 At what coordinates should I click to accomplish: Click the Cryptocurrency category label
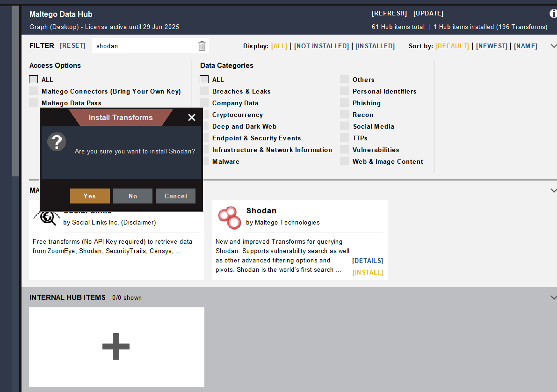(x=237, y=115)
